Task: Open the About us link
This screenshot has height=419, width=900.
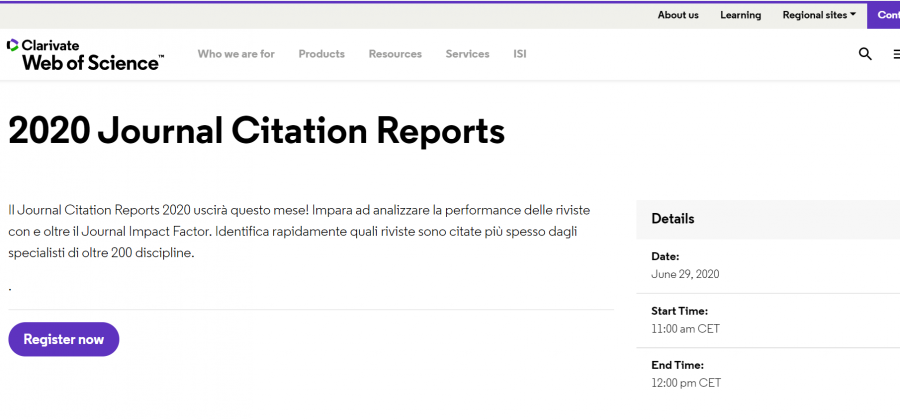Action: [678, 15]
